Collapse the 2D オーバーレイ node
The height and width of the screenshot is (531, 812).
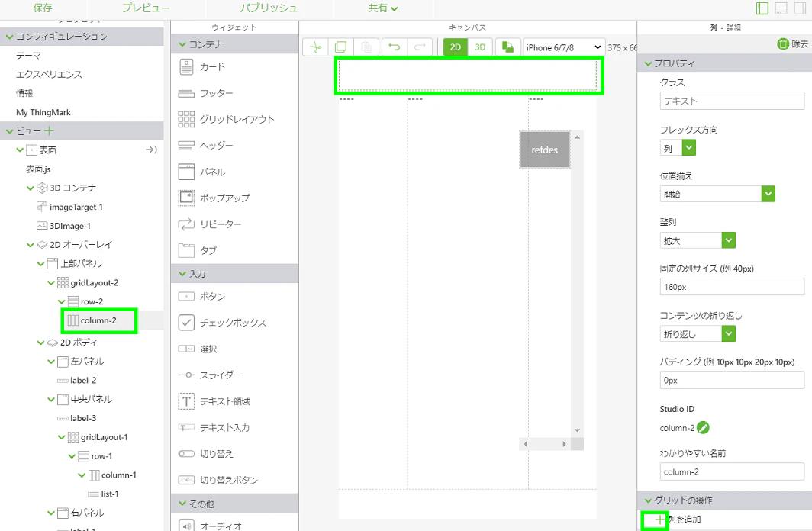(x=30, y=245)
